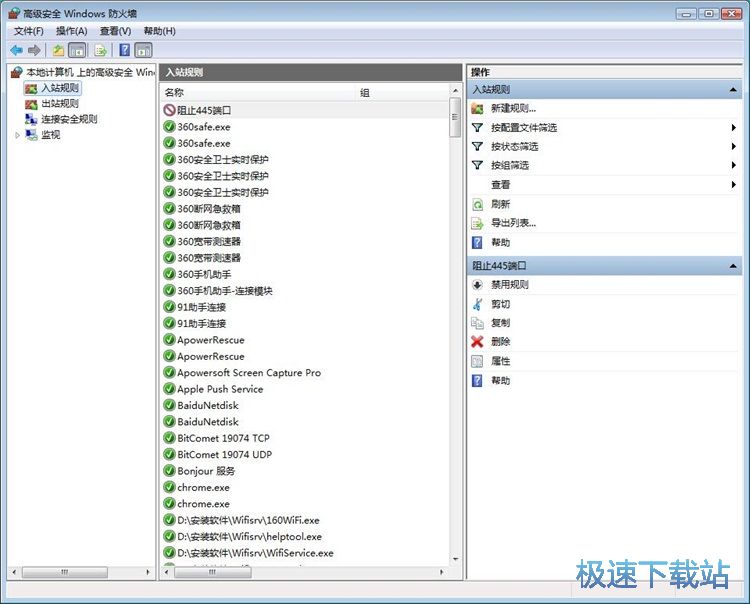750x604 pixels.
Task: Click the Forward arrow toolbar icon
Action: (x=34, y=50)
